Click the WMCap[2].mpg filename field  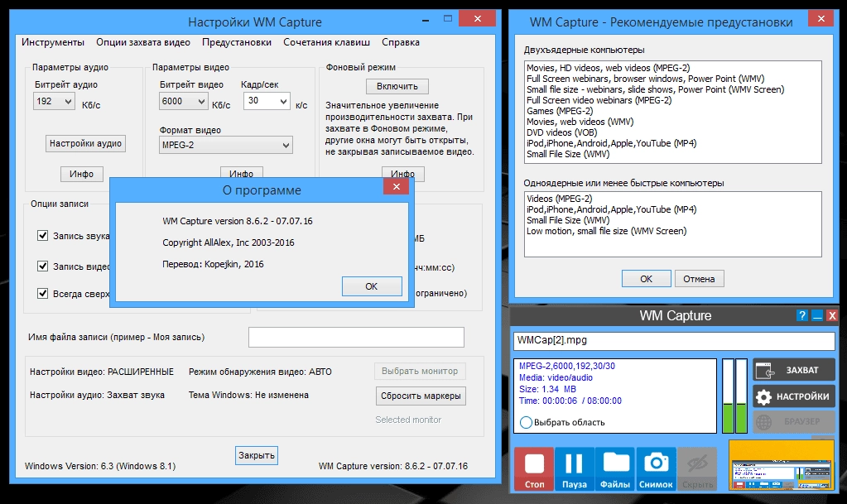[674, 341]
